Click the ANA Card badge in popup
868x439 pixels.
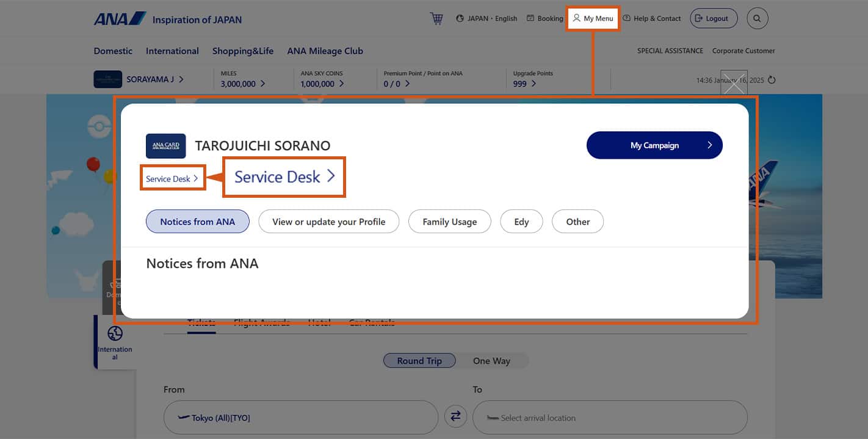point(165,146)
